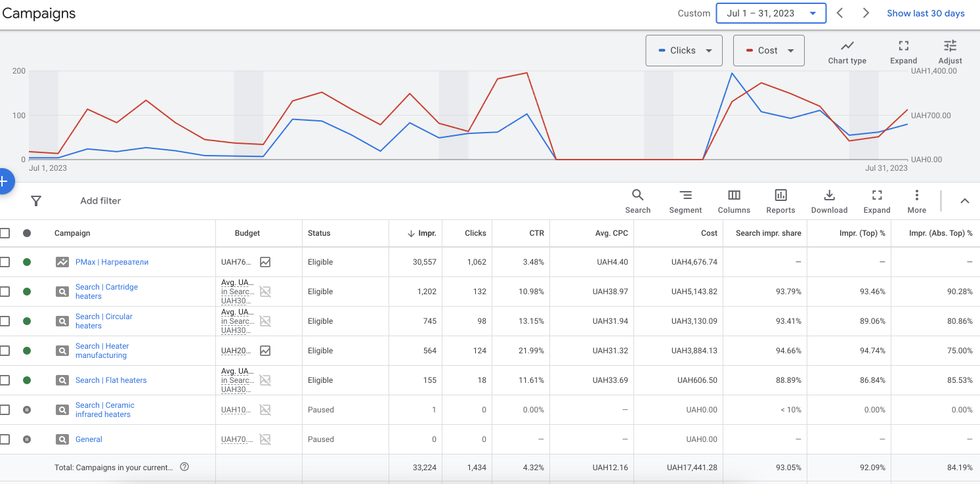This screenshot has width=980, height=484.
Task: Collapse the chart using the chevron up arrow
Action: tap(964, 201)
